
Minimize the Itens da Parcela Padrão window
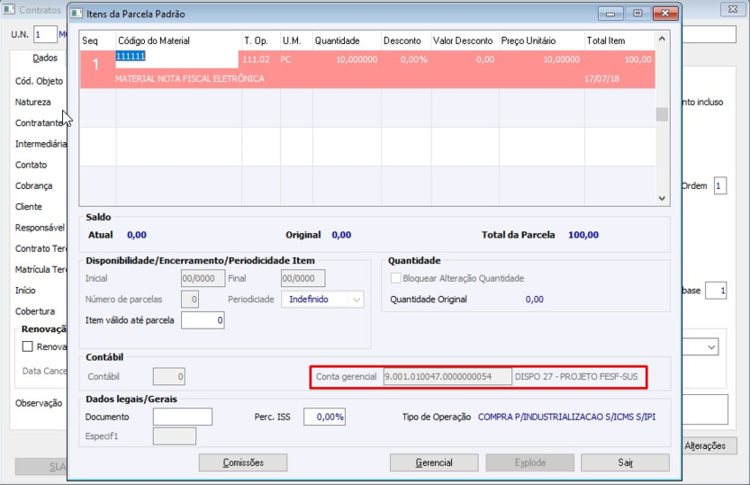(610, 13)
